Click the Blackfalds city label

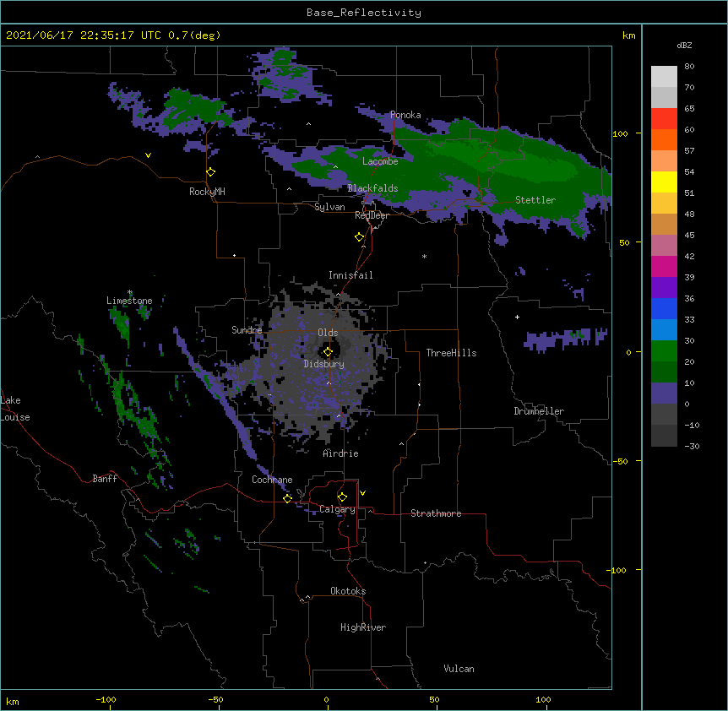pyautogui.click(x=372, y=188)
